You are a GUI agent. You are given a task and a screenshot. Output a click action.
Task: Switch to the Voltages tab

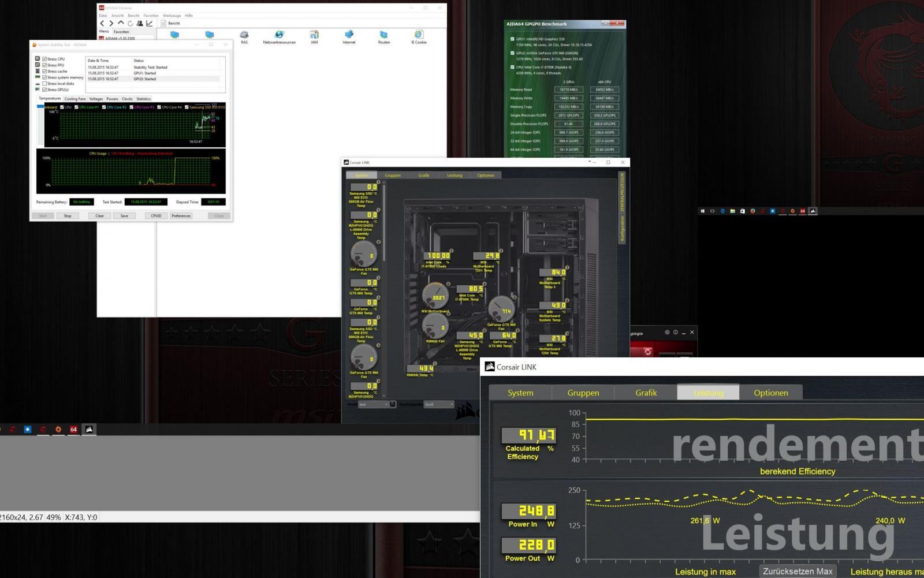pos(96,99)
